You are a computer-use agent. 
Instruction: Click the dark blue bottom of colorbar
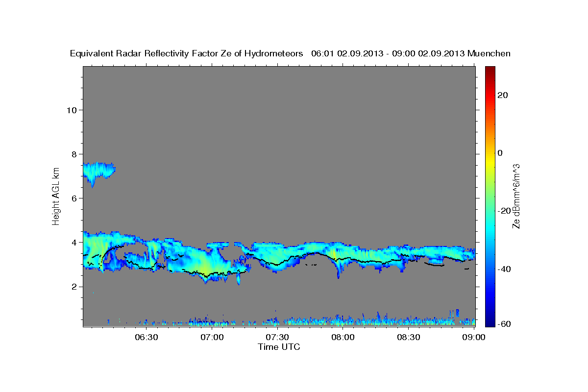490,318
